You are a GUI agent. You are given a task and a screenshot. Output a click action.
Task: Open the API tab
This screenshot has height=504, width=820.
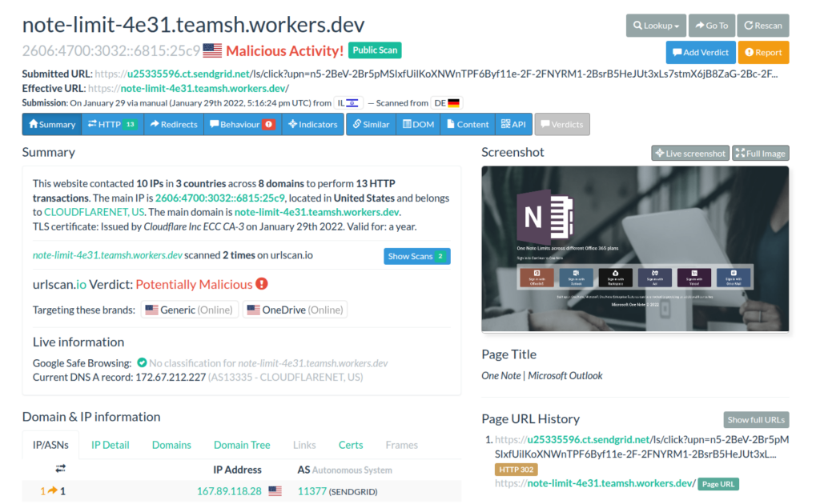tap(513, 124)
